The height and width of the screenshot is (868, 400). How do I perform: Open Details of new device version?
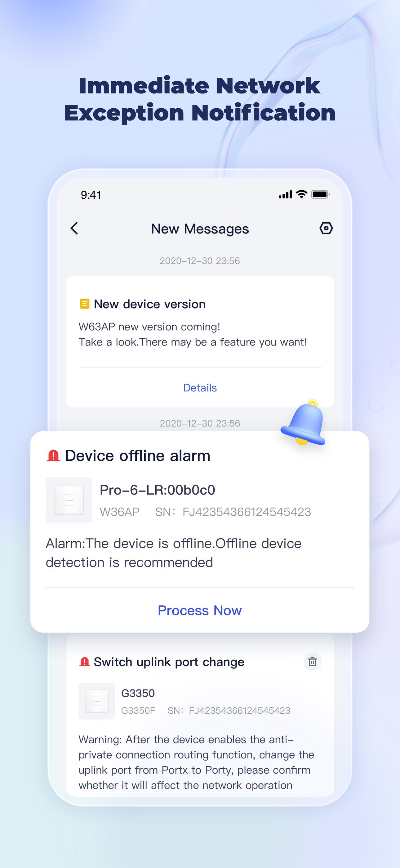point(200,388)
